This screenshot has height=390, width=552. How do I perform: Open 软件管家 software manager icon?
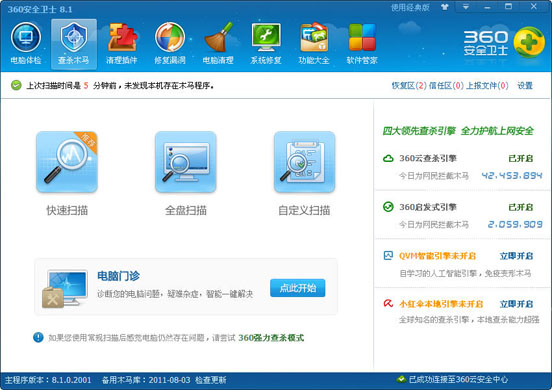(x=362, y=37)
